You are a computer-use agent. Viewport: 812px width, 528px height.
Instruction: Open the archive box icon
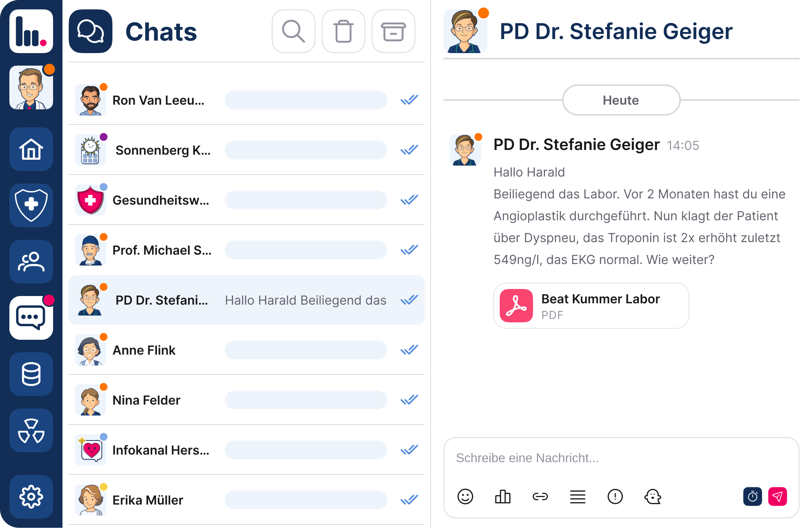393,31
